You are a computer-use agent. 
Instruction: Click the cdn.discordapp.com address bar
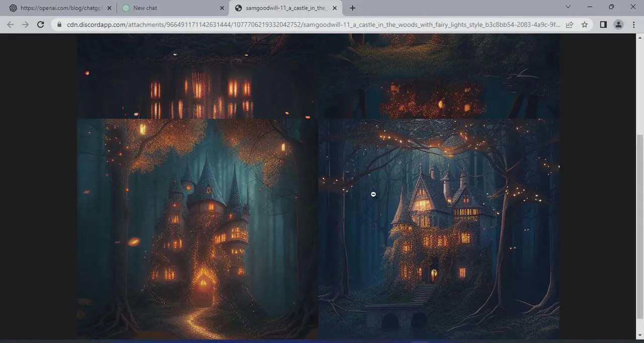tap(312, 25)
